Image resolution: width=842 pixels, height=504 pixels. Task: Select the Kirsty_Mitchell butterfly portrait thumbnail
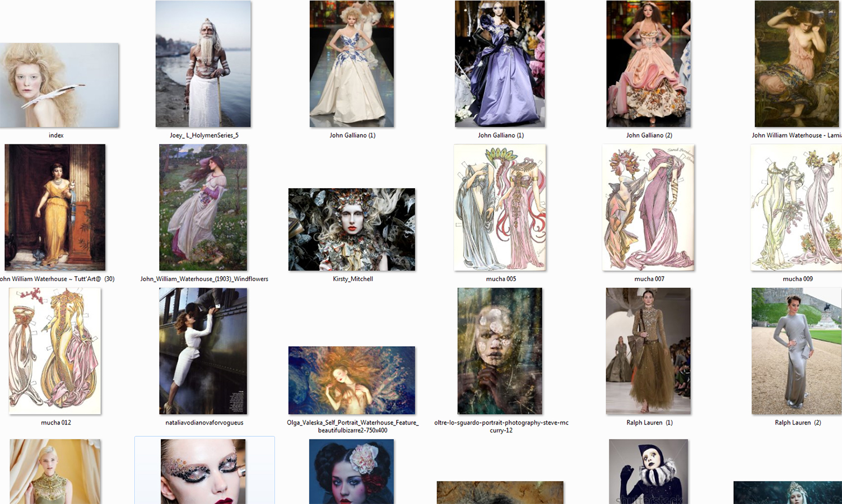pyautogui.click(x=352, y=229)
